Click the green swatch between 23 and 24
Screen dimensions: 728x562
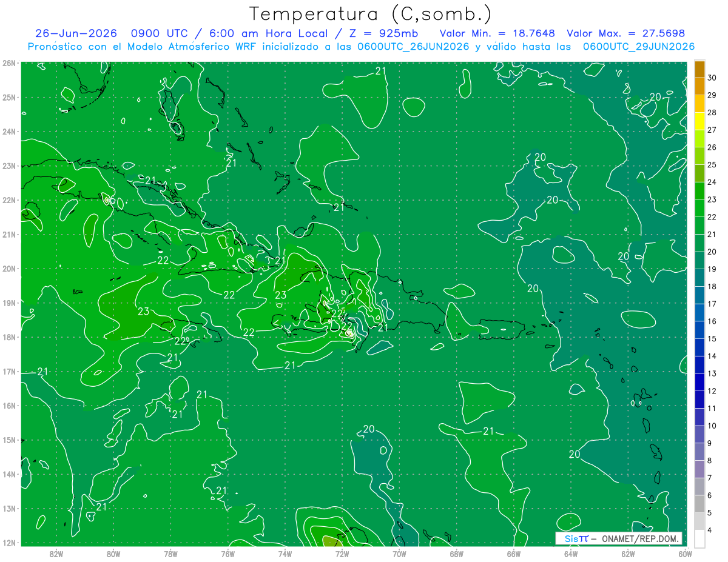[x=699, y=191]
